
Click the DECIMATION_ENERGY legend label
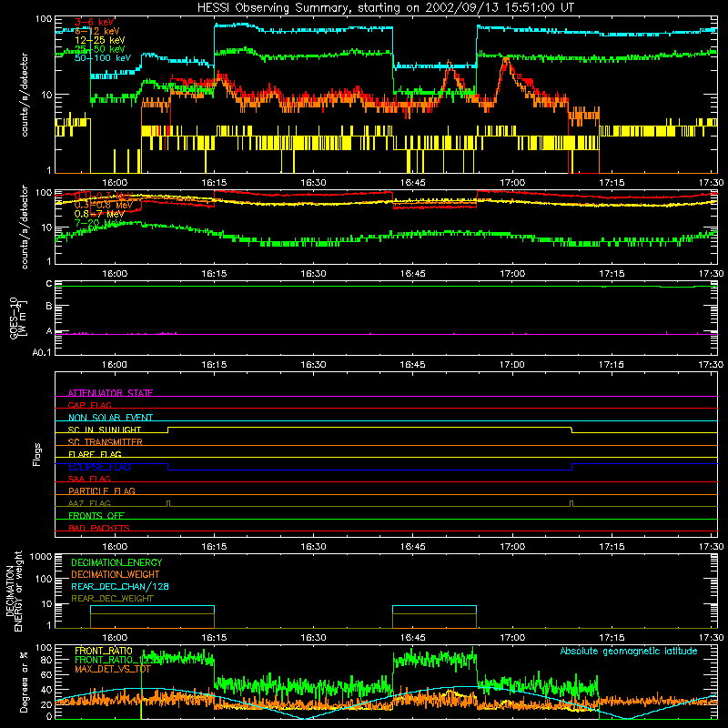116,562
